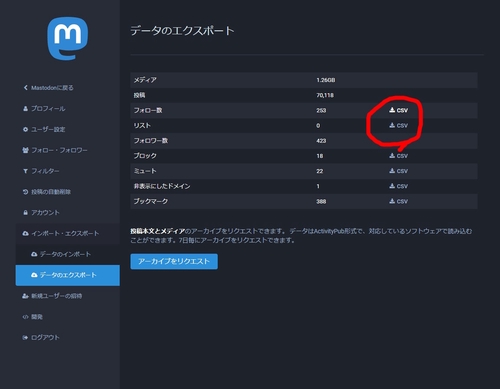The width and height of the screenshot is (500, 389).
Task: Click the データのエクスポート page heading
Action: [182, 31]
